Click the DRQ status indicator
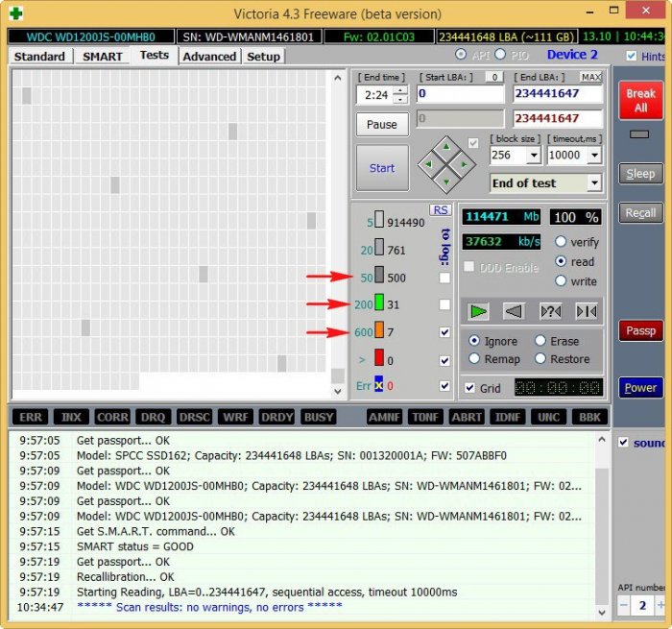 (153, 417)
